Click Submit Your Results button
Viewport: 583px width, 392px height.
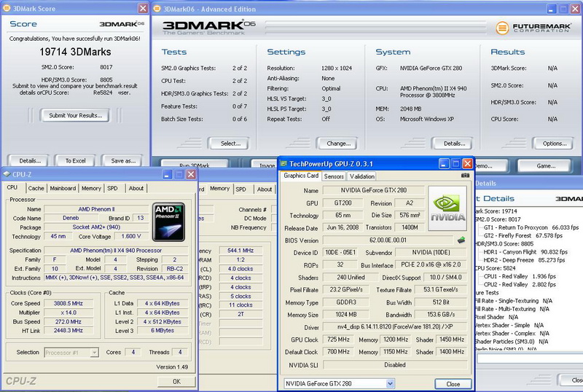click(x=75, y=115)
